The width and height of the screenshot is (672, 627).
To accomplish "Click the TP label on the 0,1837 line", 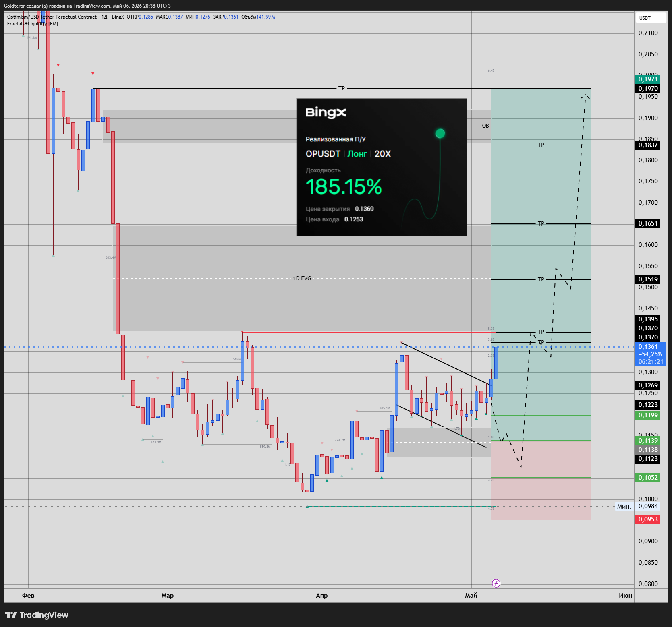I will point(541,145).
